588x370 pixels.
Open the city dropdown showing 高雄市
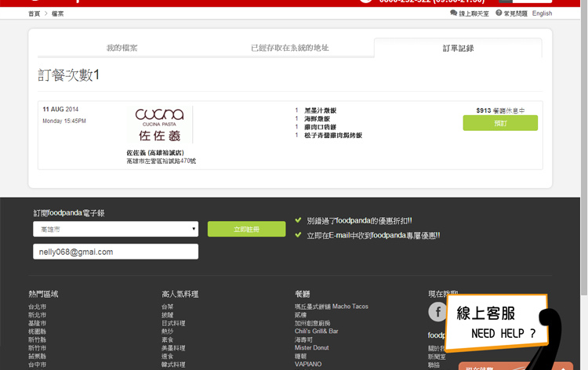tap(115, 229)
